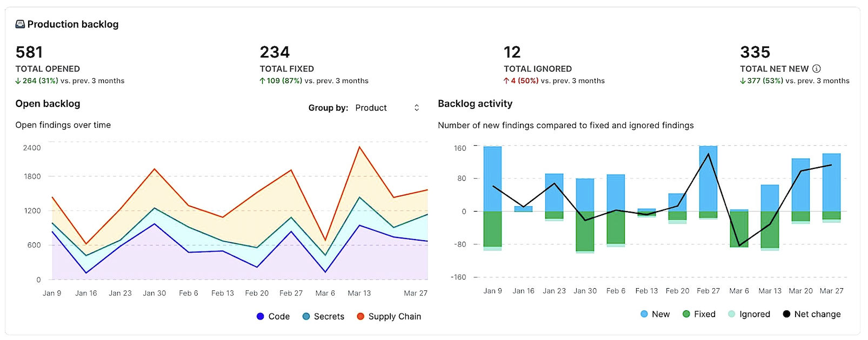
Task: Click the Production backlog inbox icon
Action: tap(20, 24)
